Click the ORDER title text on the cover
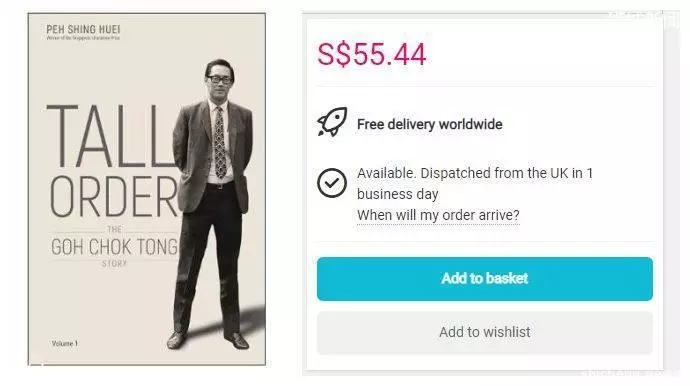Viewport: 690px width, 386px height. coord(114,197)
